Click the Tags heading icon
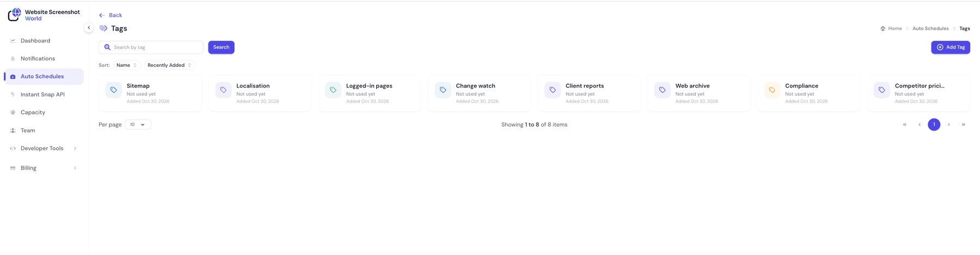 point(103,28)
